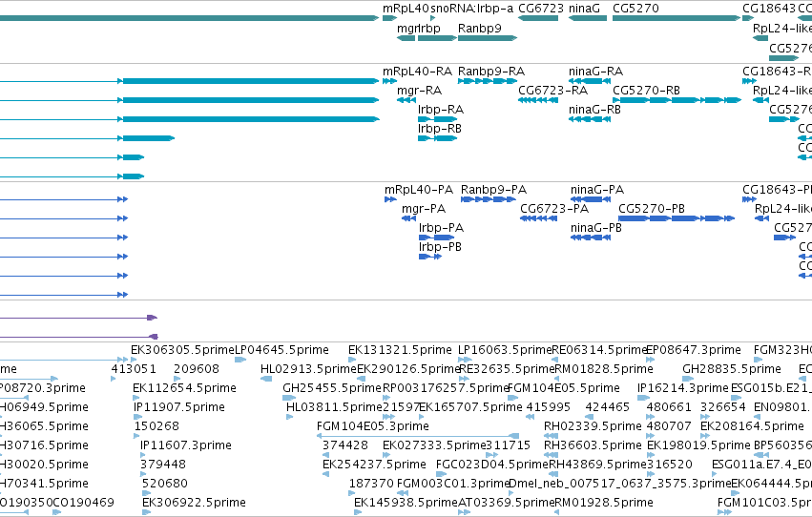Select the AT03369.5prime EST label

507,503
